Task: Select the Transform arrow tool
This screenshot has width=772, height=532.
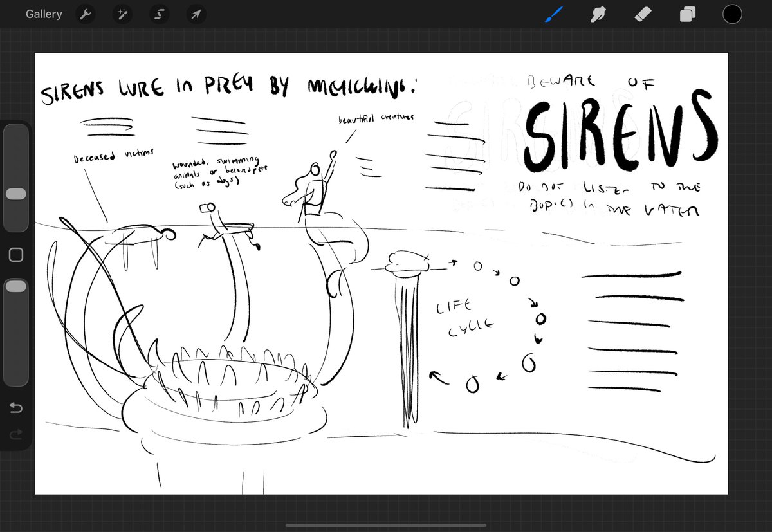Action: pos(195,14)
